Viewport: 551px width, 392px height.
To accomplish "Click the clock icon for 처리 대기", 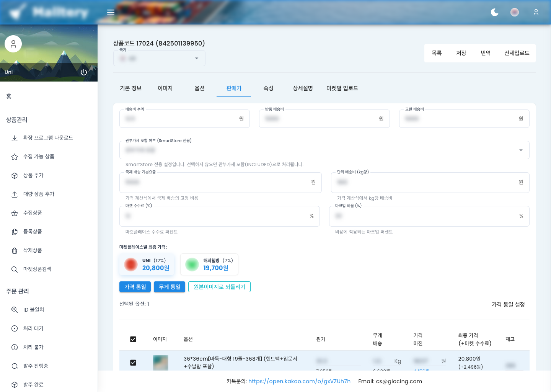I will (x=15, y=328).
